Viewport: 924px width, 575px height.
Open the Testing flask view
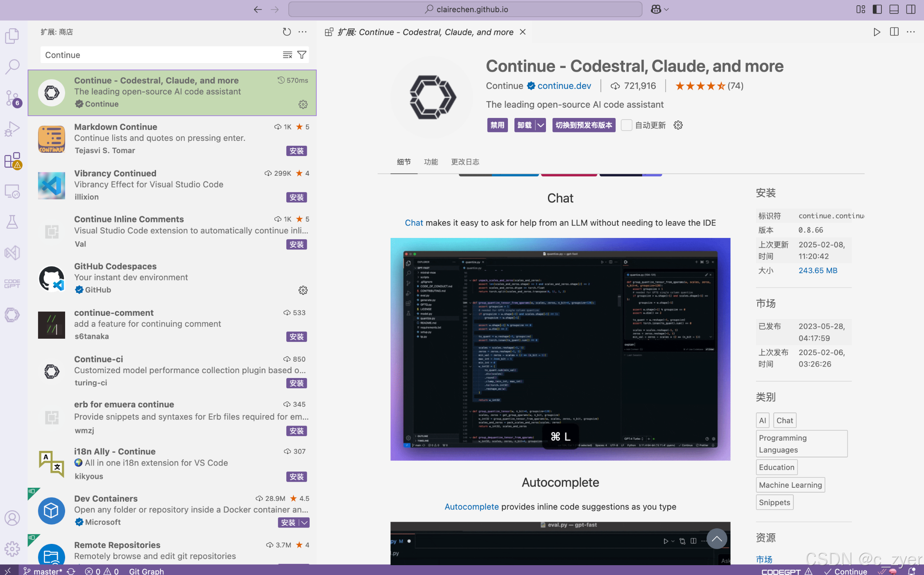12,222
